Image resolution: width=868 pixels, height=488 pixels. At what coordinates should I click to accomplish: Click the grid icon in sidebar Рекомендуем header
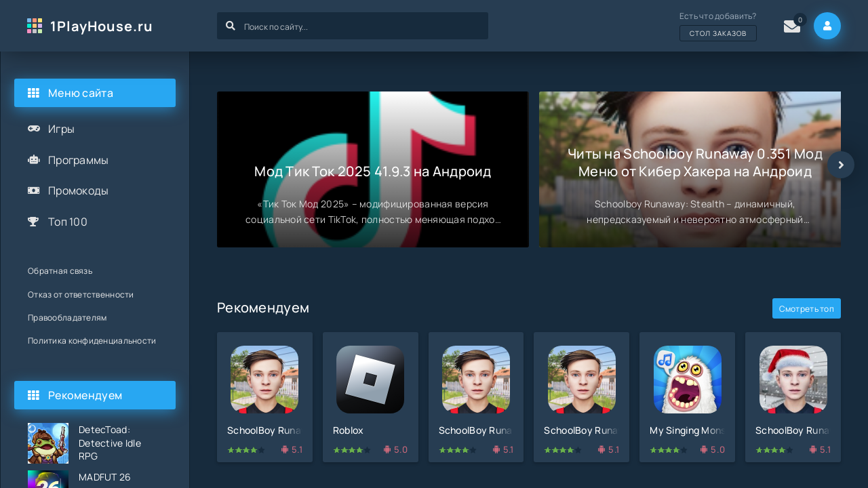(33, 395)
